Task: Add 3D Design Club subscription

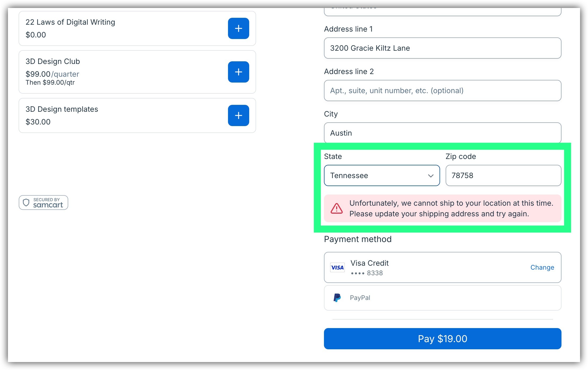Action: point(238,72)
